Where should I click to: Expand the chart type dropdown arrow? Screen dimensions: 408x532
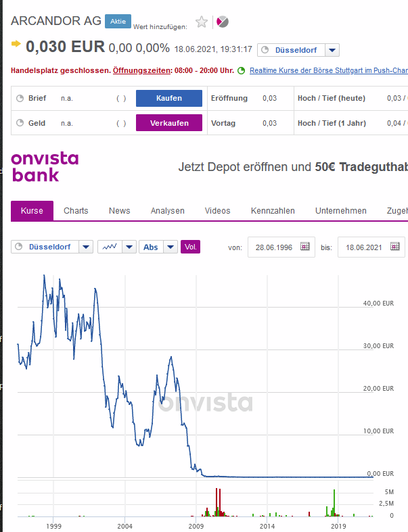coord(129,247)
